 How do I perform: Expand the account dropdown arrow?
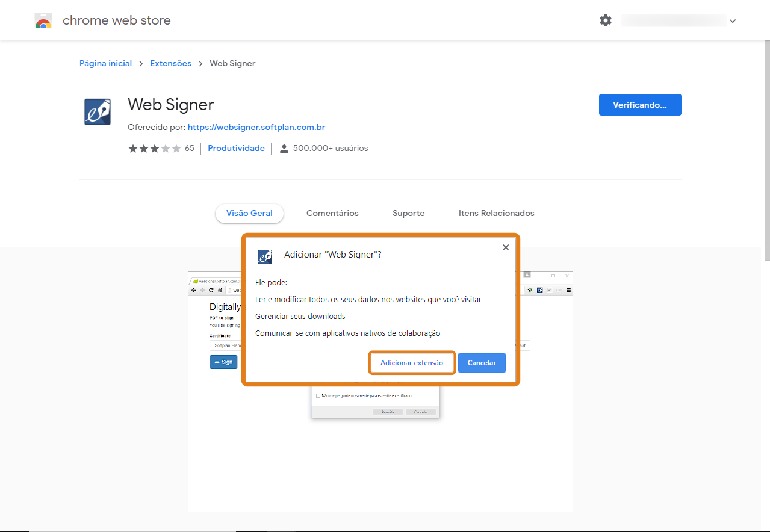pyautogui.click(x=733, y=21)
